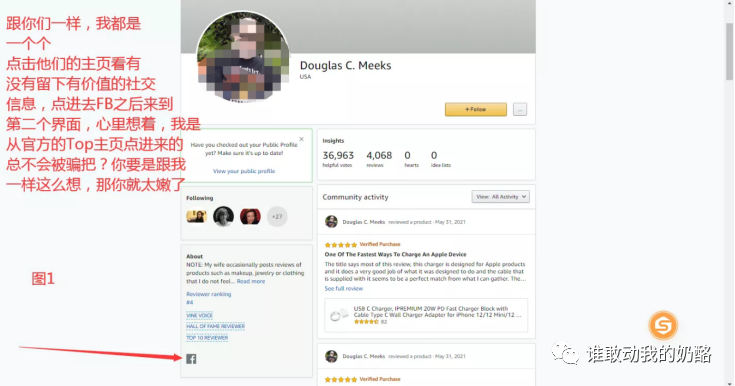Image resolution: width=735 pixels, height=386 pixels.
Task: Click reviewer avatar on first activity item
Action: pos(331,222)
